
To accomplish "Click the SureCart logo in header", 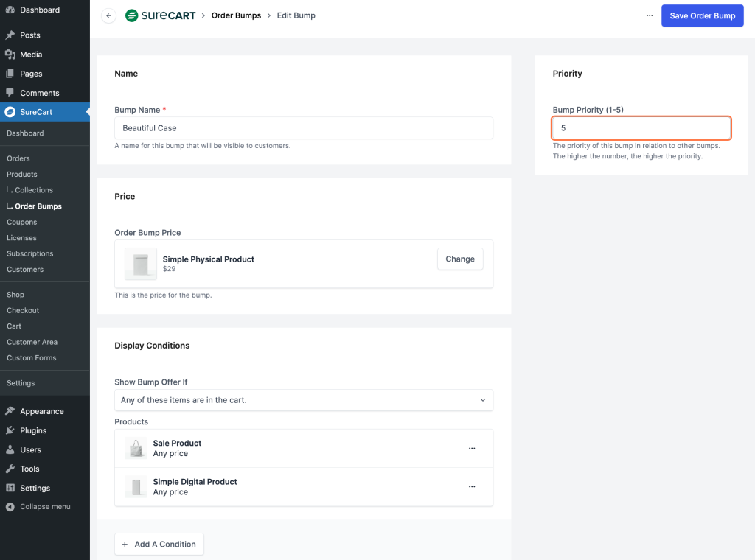I will 160,15.
